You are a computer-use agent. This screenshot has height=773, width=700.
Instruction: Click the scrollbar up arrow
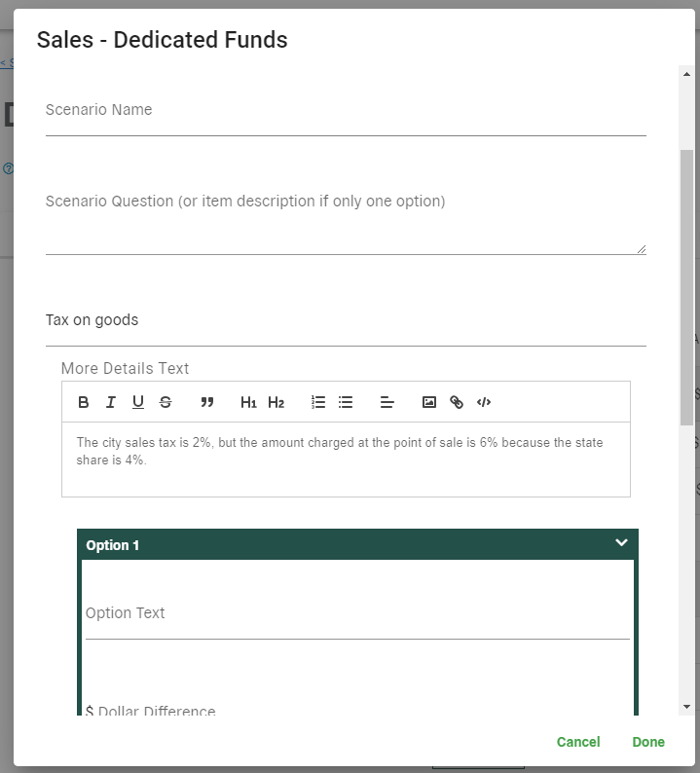point(686,74)
